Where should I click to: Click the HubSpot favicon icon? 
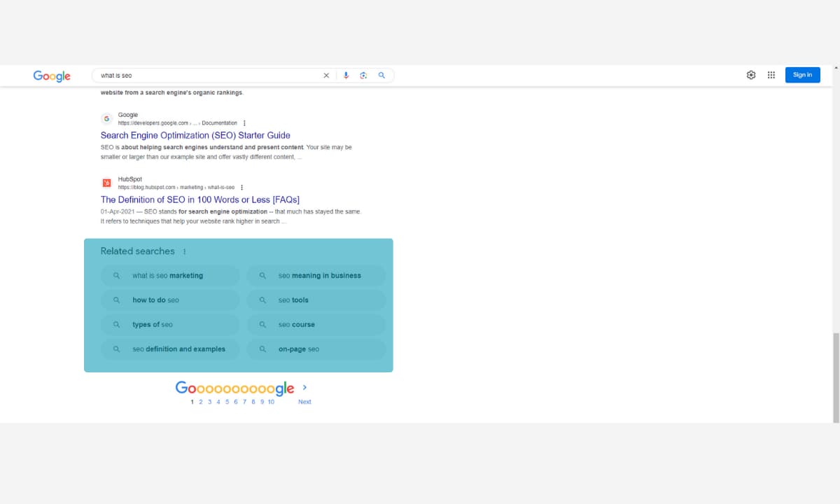[106, 183]
